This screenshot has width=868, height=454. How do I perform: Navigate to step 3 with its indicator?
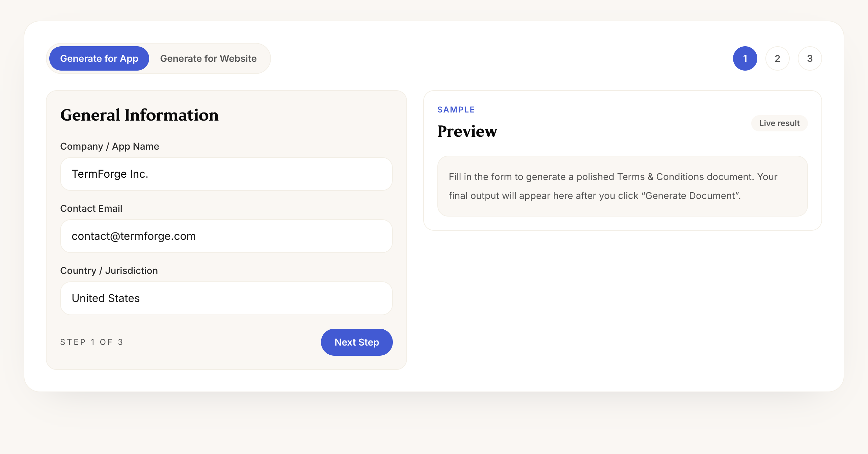810,58
